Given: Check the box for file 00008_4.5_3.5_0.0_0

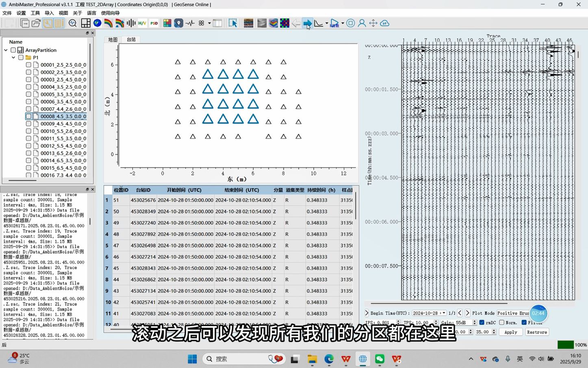Looking at the screenshot, I should point(28,116).
